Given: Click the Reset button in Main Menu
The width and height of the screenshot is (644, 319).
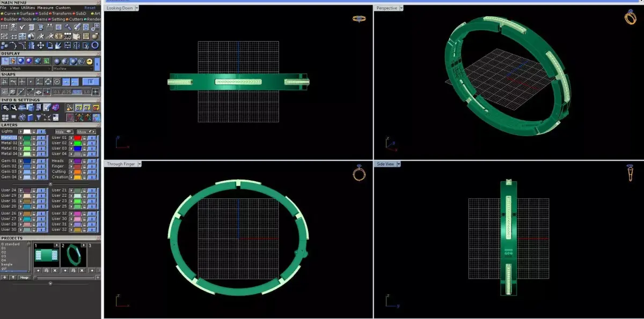Looking at the screenshot, I should pos(90,8).
